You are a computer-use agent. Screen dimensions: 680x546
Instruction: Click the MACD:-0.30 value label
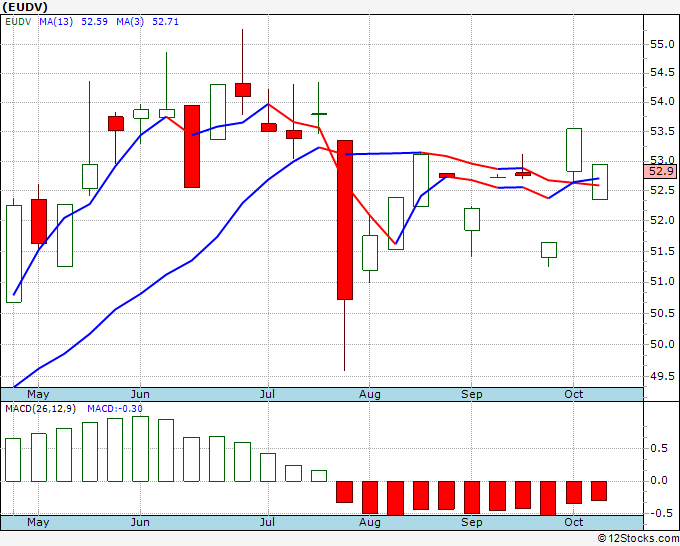tap(115, 409)
